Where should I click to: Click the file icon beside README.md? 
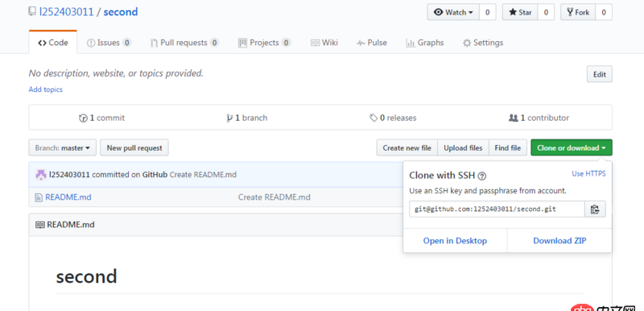coord(39,197)
